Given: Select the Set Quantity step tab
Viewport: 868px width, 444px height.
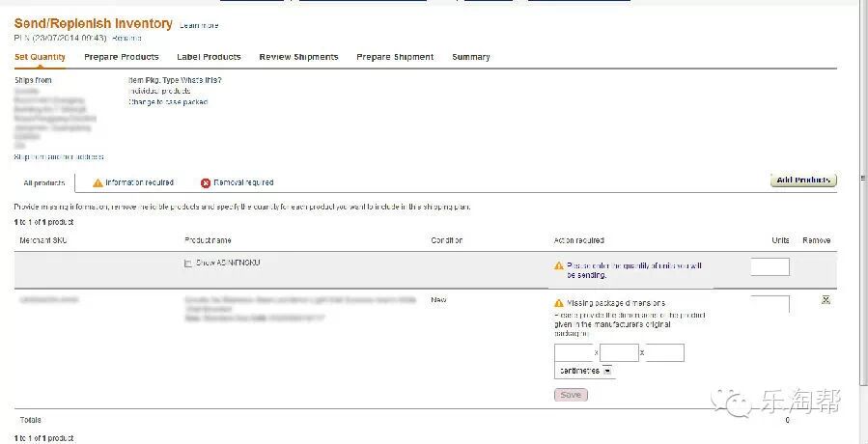Looking at the screenshot, I should [40, 57].
